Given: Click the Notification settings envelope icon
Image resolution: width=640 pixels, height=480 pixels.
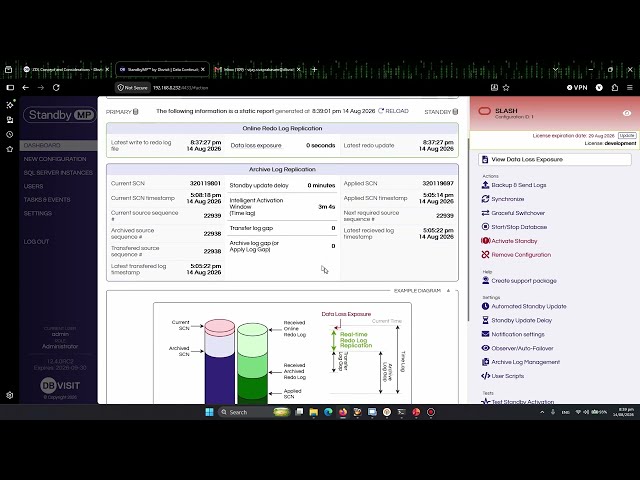Looking at the screenshot, I should tap(485, 334).
